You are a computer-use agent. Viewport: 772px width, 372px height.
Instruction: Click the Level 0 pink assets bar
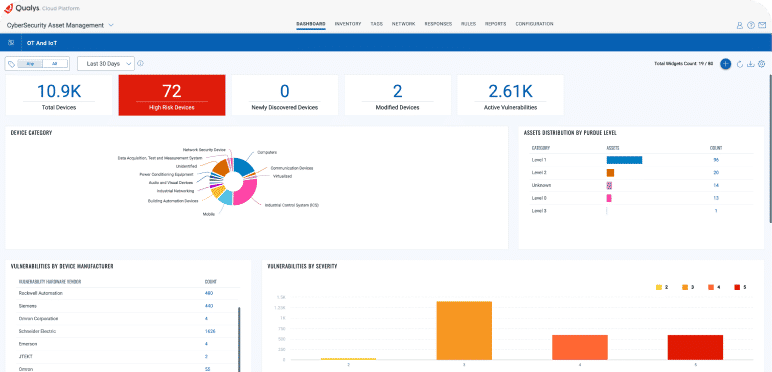coord(609,198)
